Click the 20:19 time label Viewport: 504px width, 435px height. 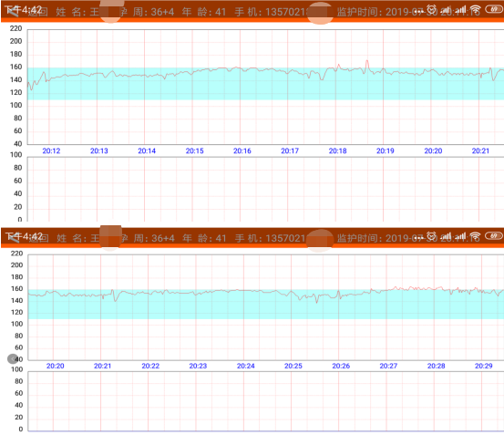(x=386, y=150)
